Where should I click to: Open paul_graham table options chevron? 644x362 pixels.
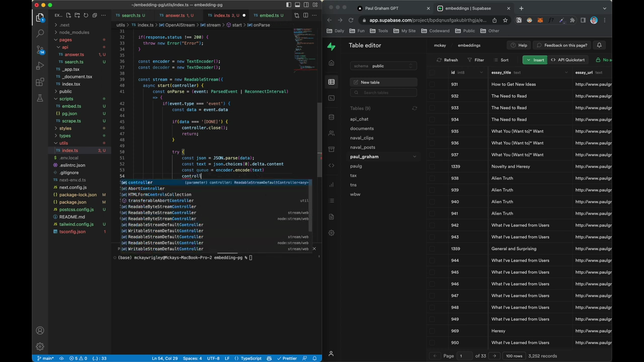tap(415, 157)
